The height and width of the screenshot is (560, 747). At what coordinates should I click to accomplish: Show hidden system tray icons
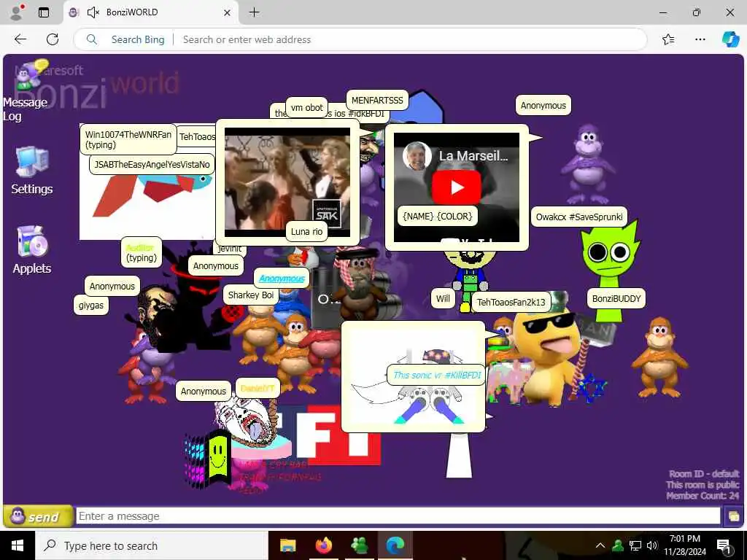click(x=600, y=545)
